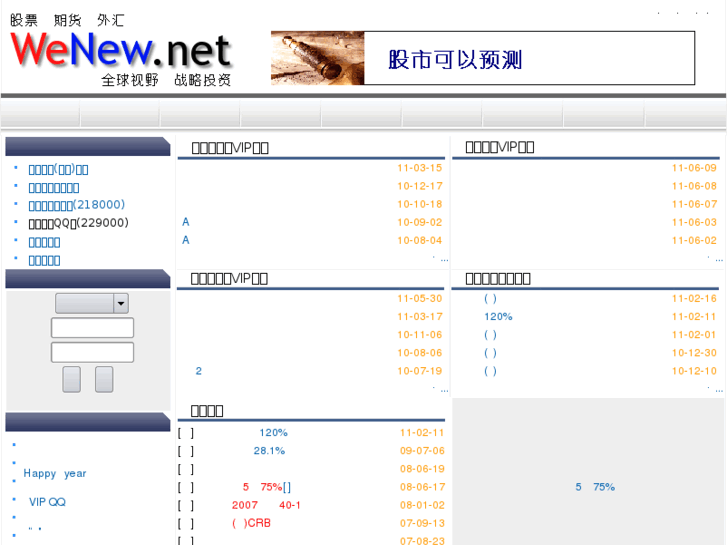Click the date 11-06-08

click(694, 186)
